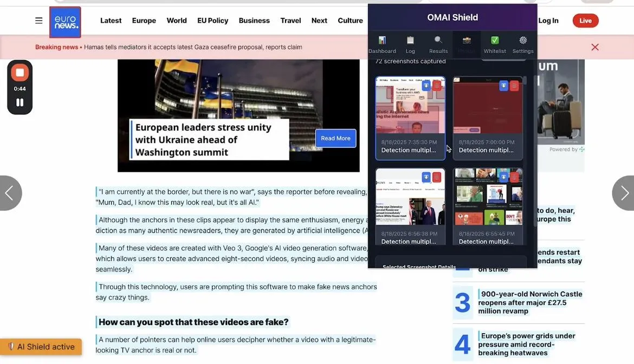Dismiss the breaking news banner
634x364 pixels.
click(x=595, y=47)
